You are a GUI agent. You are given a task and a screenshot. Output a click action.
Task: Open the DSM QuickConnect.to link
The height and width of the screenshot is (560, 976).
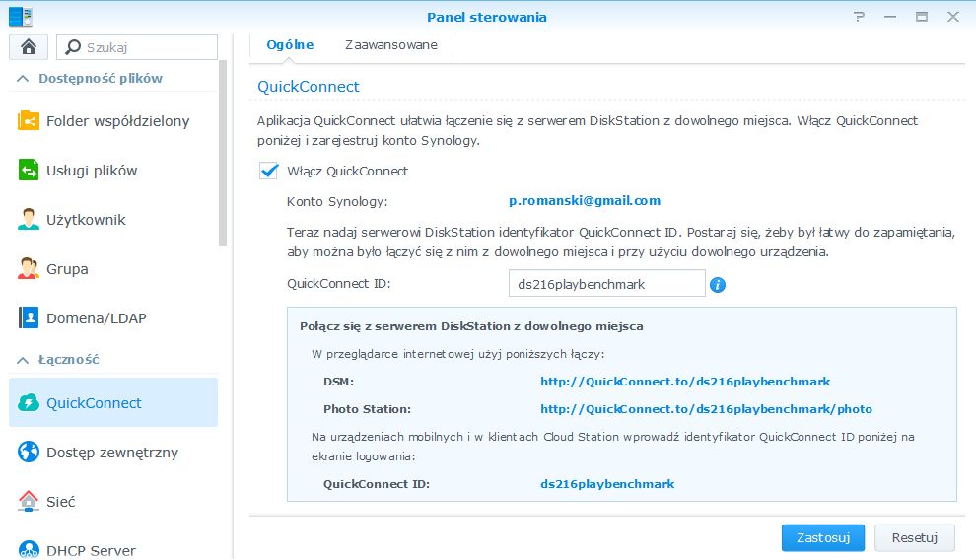(685, 382)
